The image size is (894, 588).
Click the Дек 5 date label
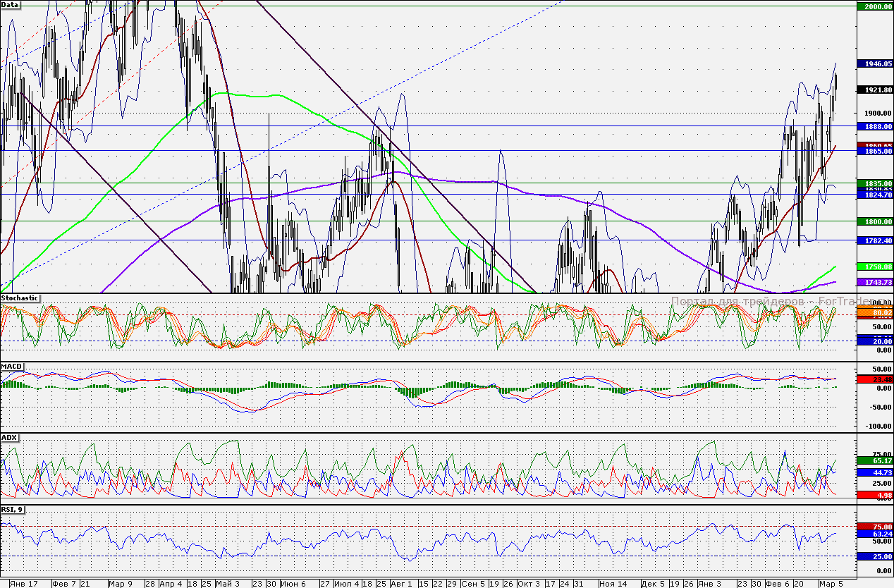[653, 584]
